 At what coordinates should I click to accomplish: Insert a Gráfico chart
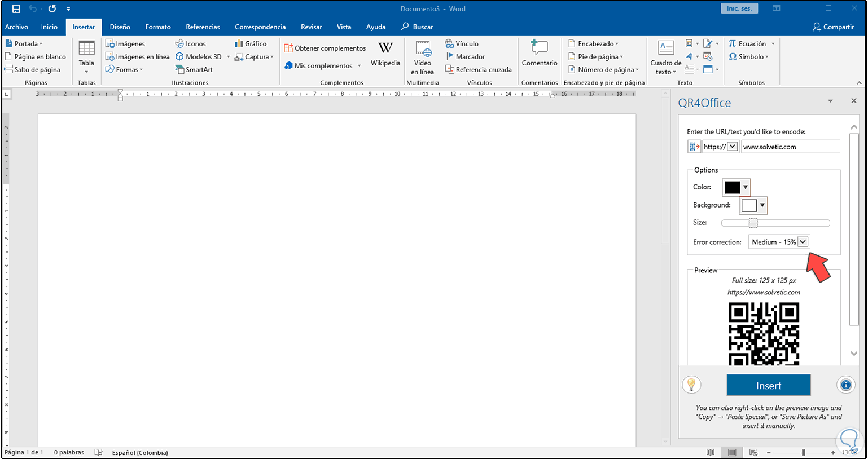tap(251, 43)
